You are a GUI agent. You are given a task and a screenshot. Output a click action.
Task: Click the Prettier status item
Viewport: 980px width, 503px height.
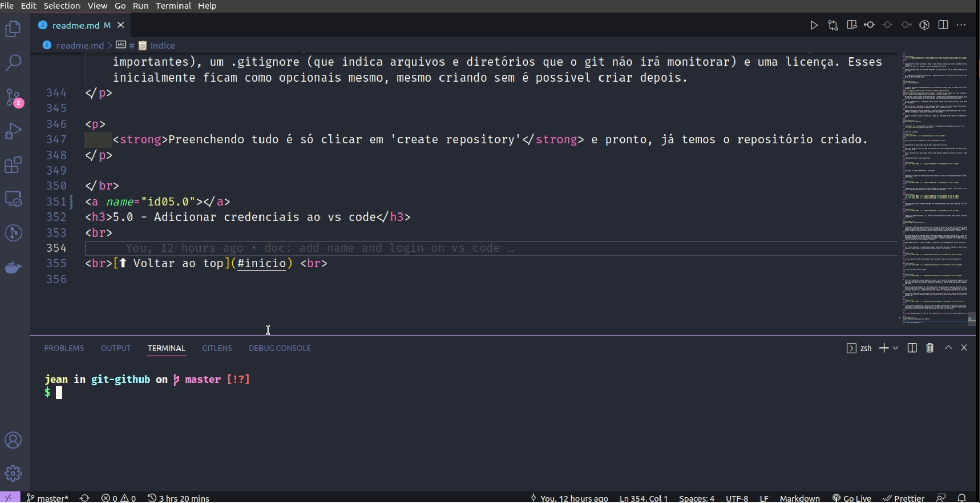904,498
